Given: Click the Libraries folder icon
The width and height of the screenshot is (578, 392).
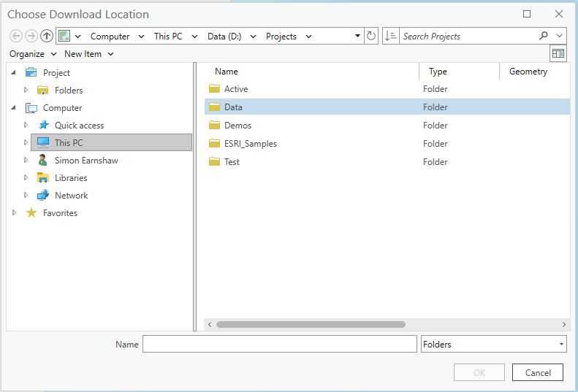Looking at the screenshot, I should click(43, 177).
